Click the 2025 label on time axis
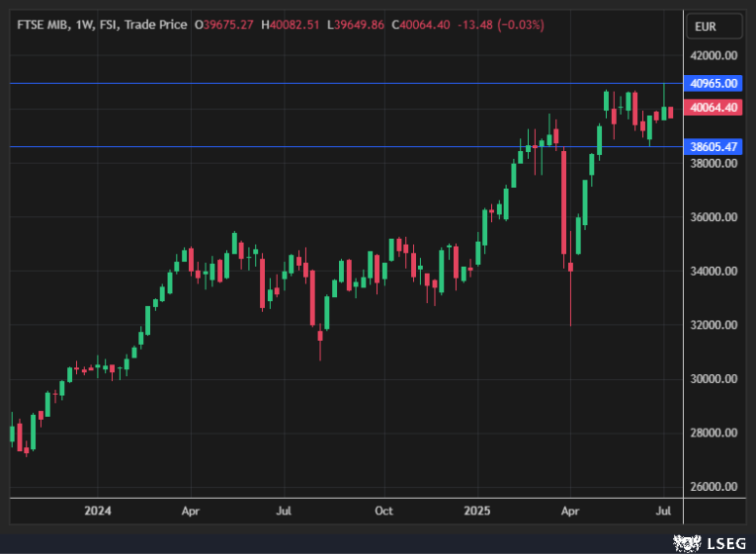This screenshot has width=756, height=554. (x=477, y=511)
